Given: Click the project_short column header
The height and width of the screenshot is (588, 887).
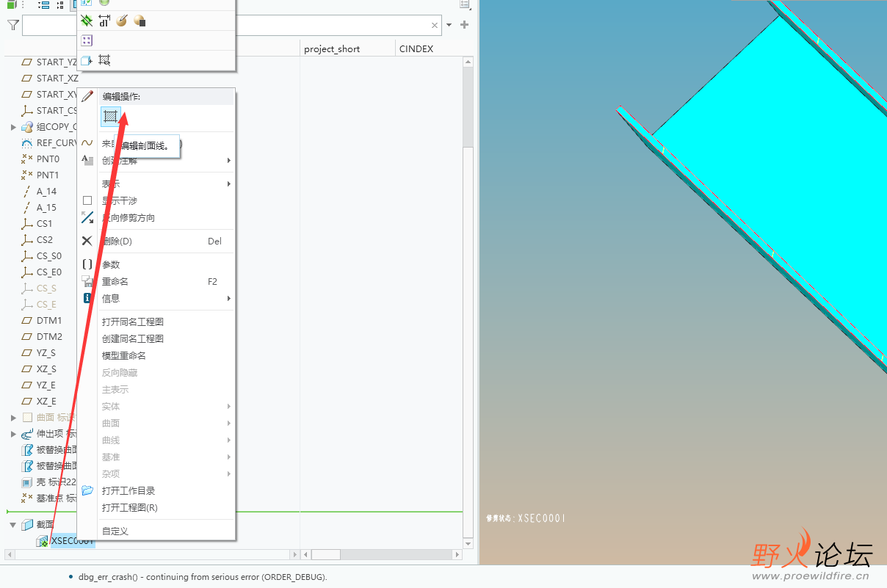Looking at the screenshot, I should (x=332, y=48).
